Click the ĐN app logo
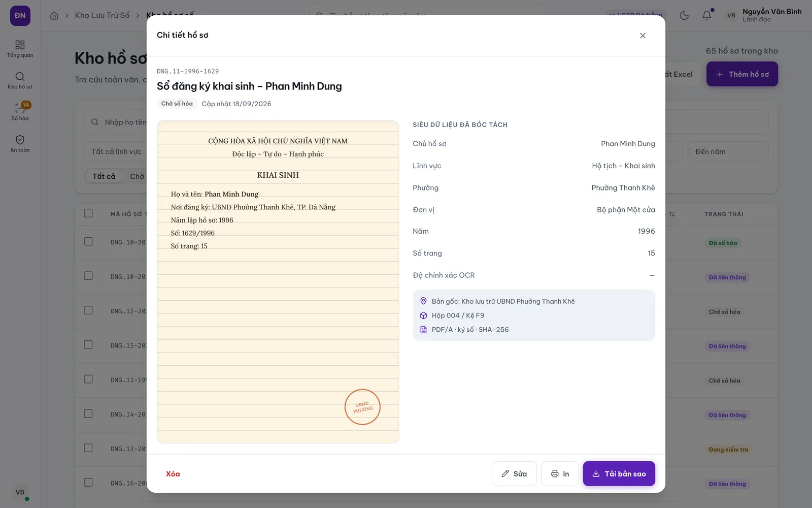This screenshot has height=508, width=812. [20, 16]
